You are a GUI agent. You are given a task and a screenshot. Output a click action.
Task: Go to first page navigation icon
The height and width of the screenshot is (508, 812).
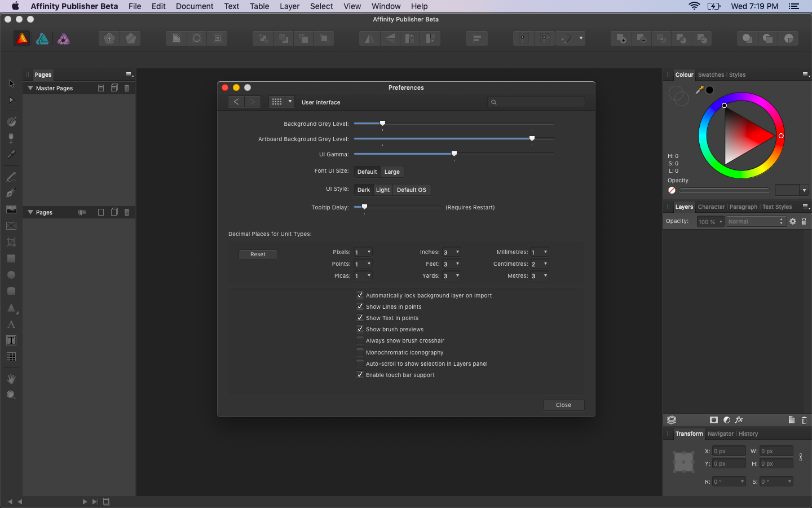9,501
